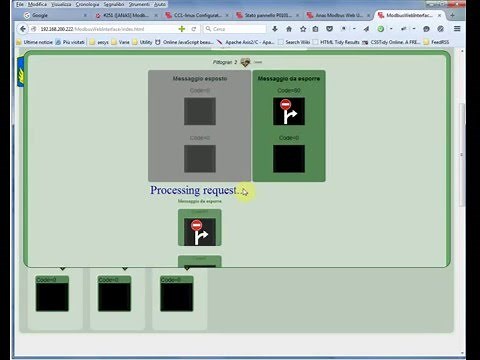Open dropdown arrow left of the paper plane icon
The height and width of the screenshot is (360, 480).
tap(354, 29)
